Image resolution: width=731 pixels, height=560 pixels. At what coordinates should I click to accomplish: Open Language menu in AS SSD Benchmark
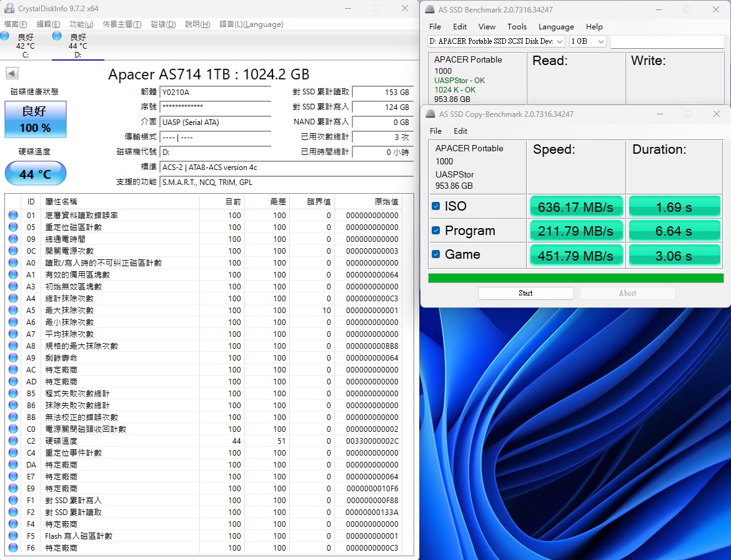[556, 27]
